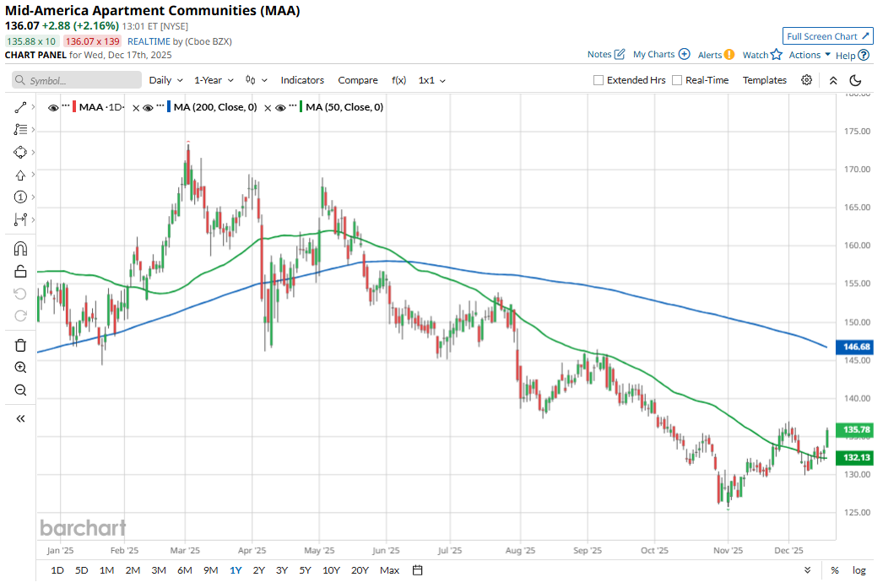Open the MA 50 options dots
This screenshot has height=588, width=883.
(x=293, y=105)
